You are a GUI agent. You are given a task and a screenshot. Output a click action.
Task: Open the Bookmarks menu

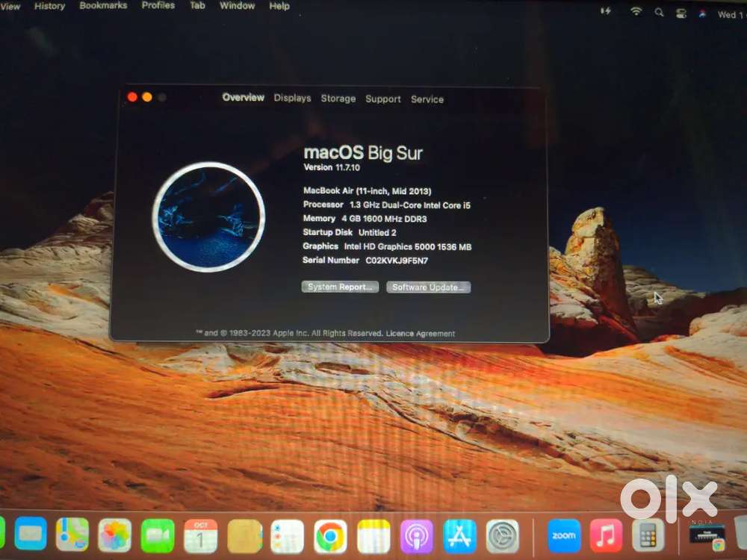[103, 5]
